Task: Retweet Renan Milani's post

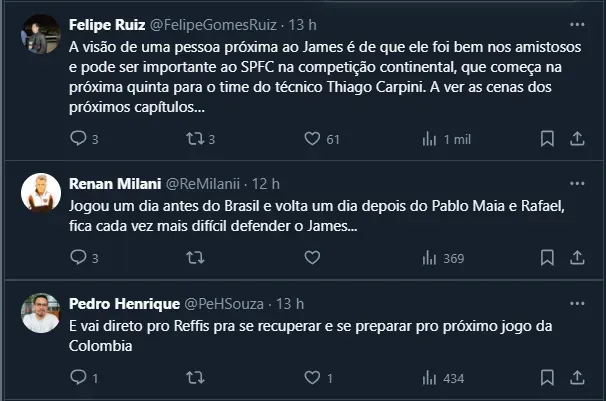Action: [x=196, y=258]
